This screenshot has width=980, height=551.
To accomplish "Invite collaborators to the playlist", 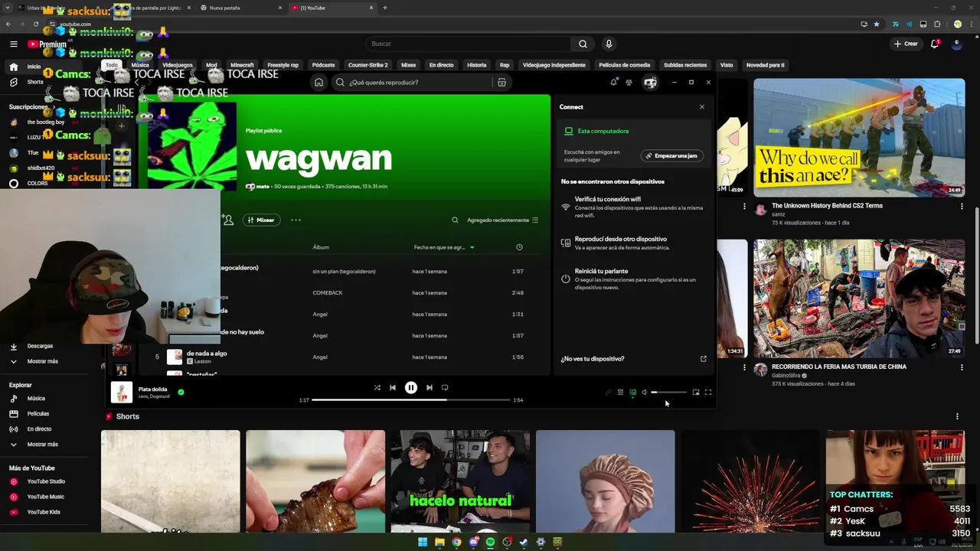I will pyautogui.click(x=227, y=220).
